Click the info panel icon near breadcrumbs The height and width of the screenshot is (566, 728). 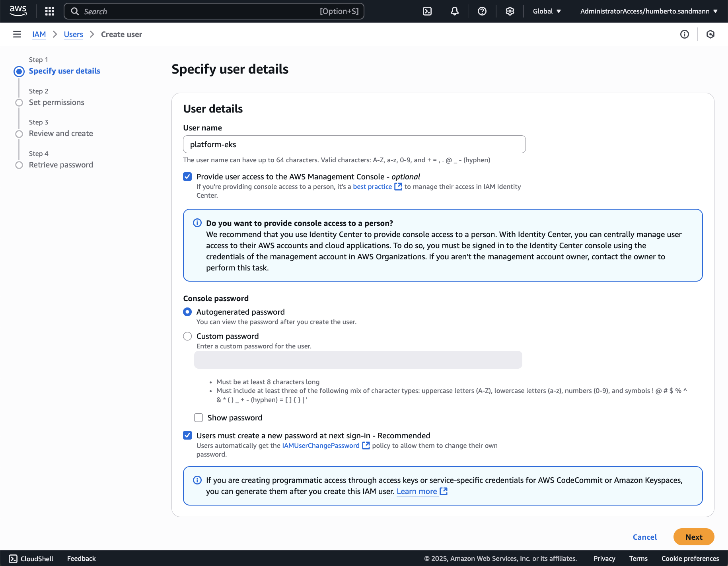684,34
